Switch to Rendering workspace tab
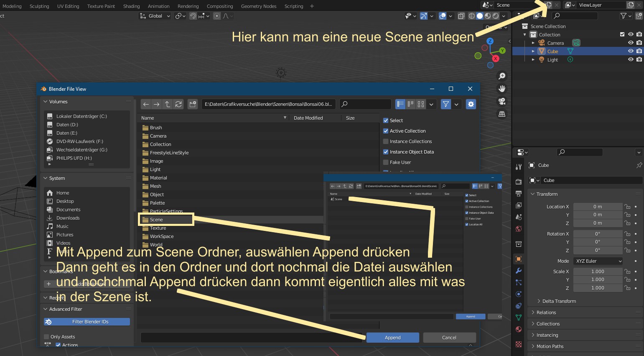Screen dimensions: 644x356 tap(188, 6)
